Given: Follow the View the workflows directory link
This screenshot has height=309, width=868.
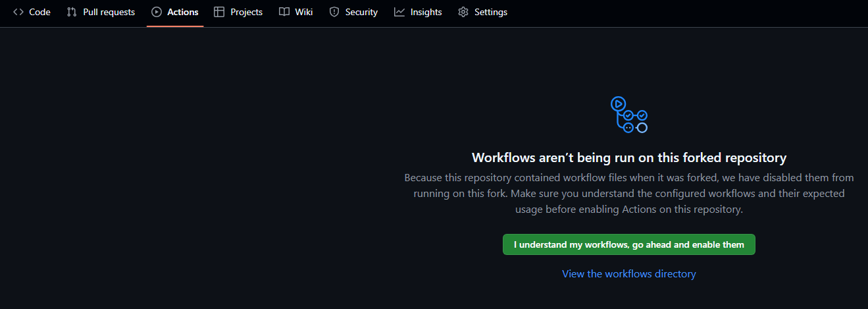Looking at the screenshot, I should (x=628, y=273).
